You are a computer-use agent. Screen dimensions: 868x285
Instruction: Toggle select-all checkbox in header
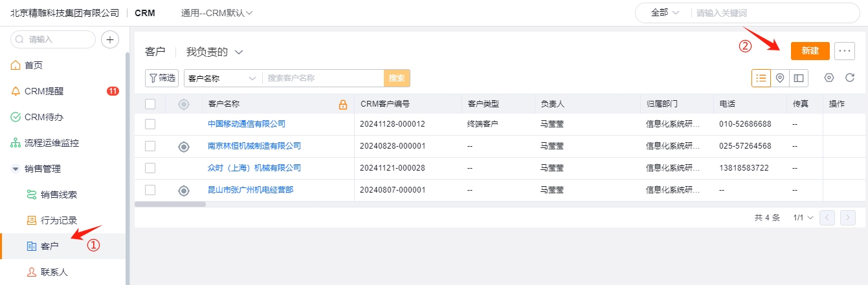(x=150, y=104)
